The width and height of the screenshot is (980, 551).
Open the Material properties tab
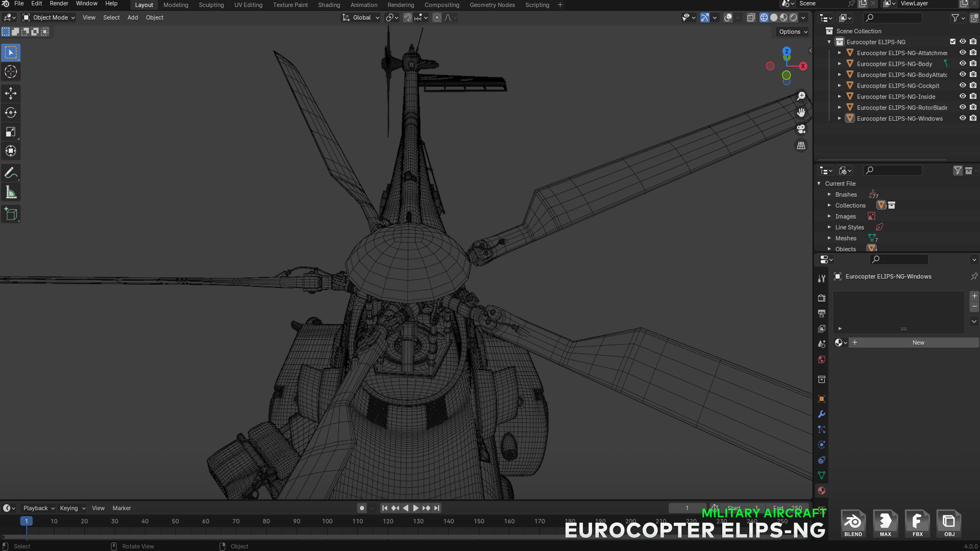point(822,491)
